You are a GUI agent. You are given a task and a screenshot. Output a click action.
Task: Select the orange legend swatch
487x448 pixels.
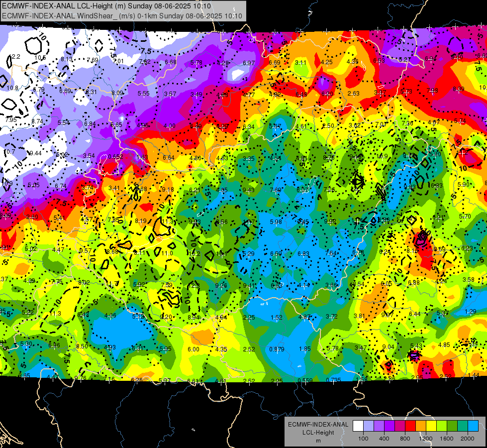pyautogui.click(x=421, y=426)
